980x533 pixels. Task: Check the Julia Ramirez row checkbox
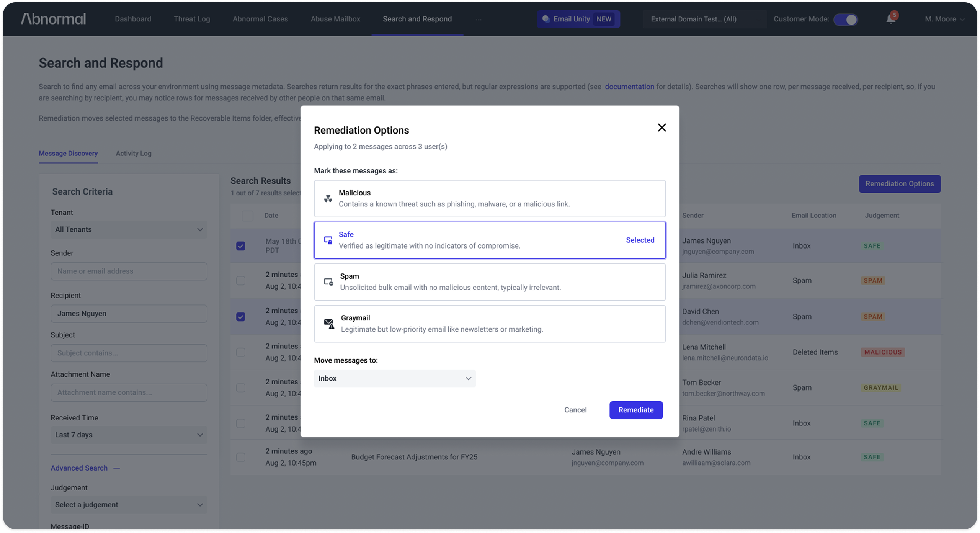tap(240, 281)
